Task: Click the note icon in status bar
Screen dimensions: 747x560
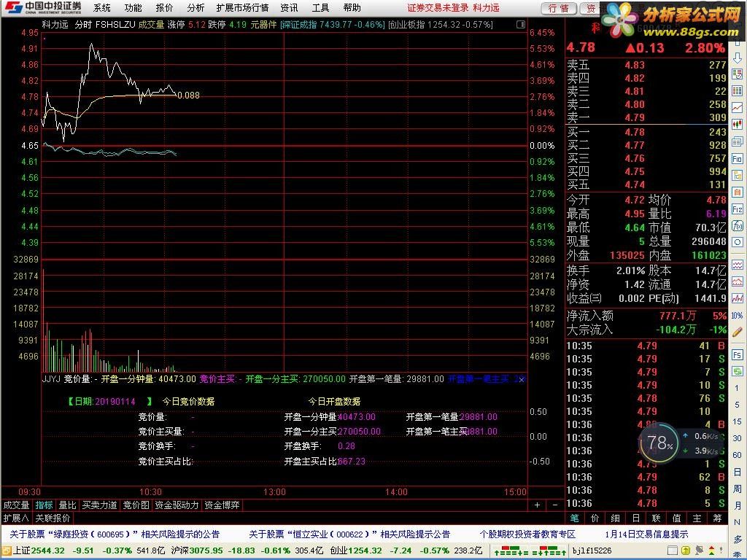Action: click(x=672, y=551)
